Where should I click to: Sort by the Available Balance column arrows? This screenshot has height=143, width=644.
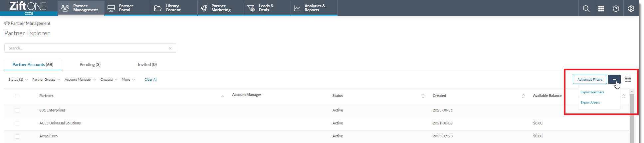click(623, 96)
